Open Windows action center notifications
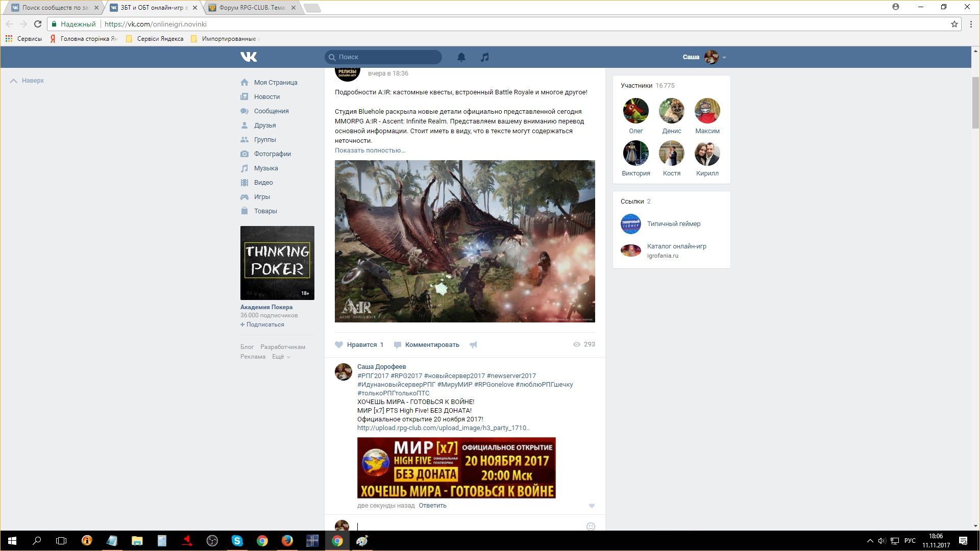 963,541
